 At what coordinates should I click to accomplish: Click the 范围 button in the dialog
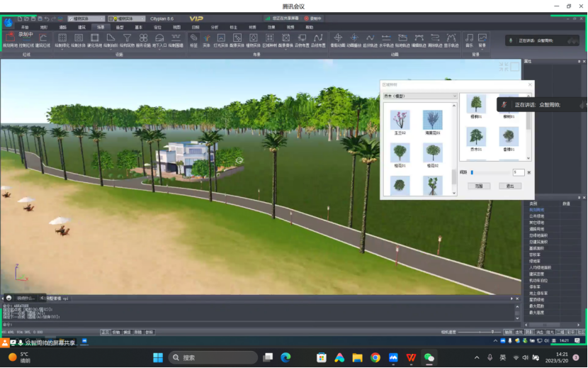(x=479, y=186)
